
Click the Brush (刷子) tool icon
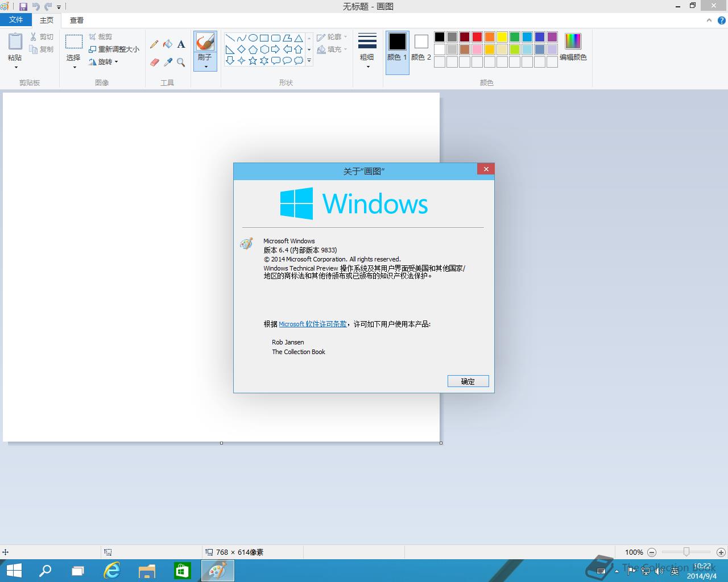point(205,42)
